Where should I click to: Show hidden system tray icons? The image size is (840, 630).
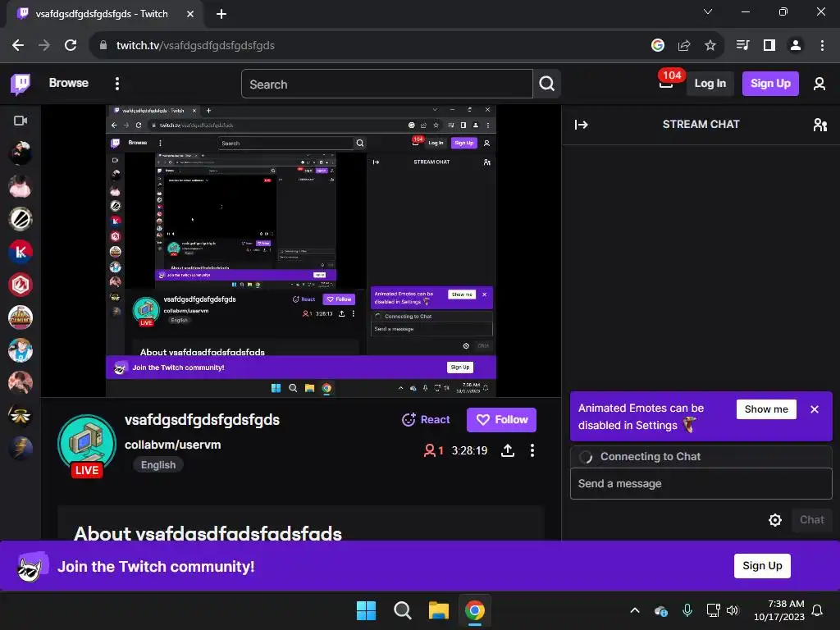click(635, 610)
